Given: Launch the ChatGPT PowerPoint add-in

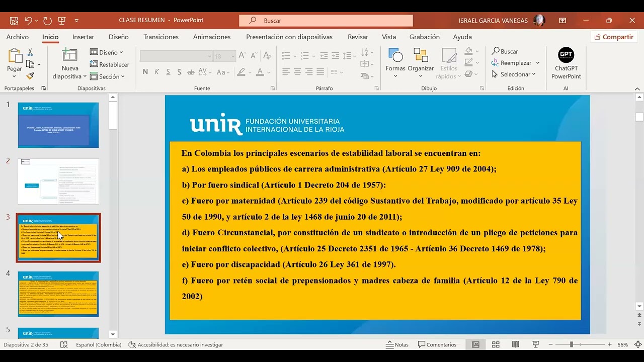Looking at the screenshot, I should 566,64.
